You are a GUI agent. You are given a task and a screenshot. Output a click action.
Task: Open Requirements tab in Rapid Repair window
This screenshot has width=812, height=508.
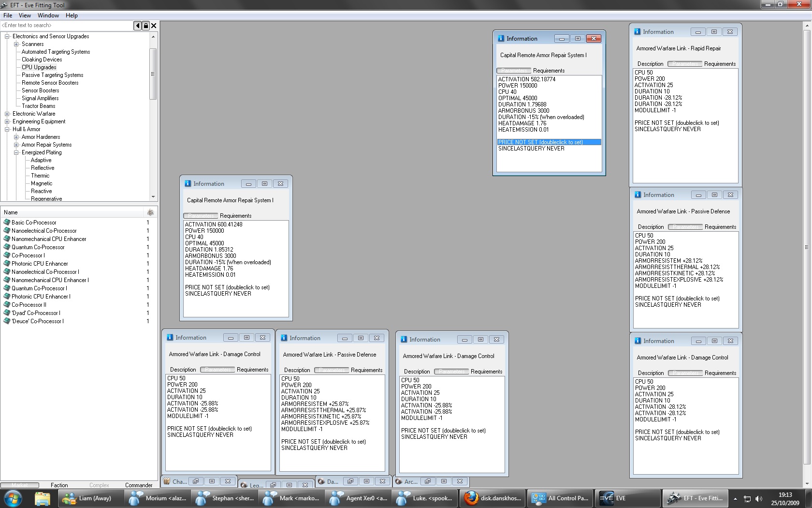click(720, 64)
